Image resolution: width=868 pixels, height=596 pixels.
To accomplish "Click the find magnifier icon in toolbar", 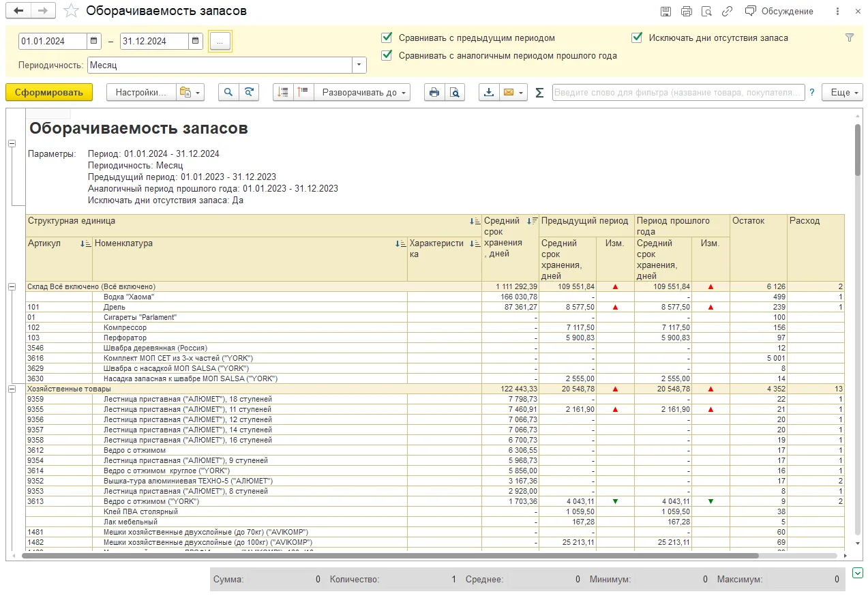I will point(228,93).
